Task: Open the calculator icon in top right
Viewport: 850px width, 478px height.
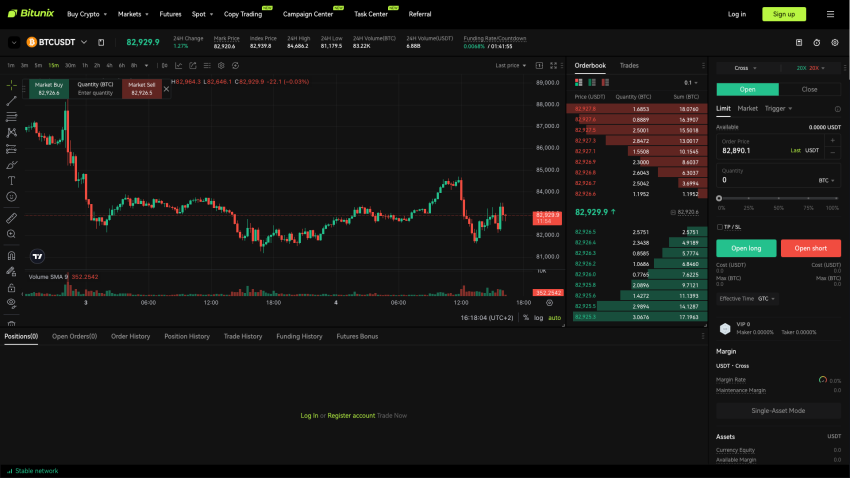Action: click(x=799, y=42)
